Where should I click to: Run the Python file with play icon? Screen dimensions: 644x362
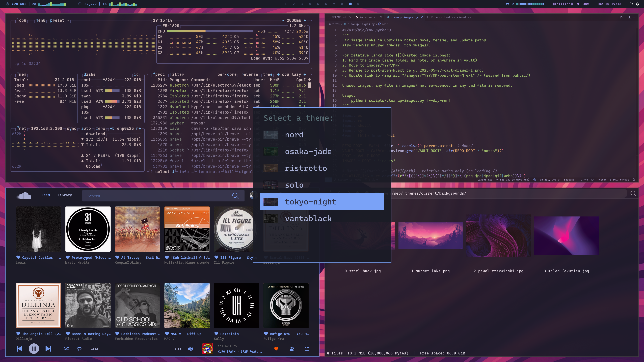[621, 17]
